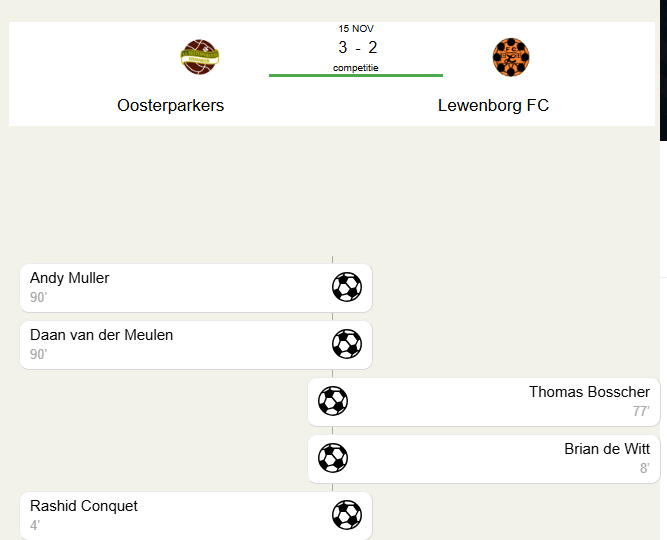
Task: Select player name Rashid Conquet
Action: (84, 506)
